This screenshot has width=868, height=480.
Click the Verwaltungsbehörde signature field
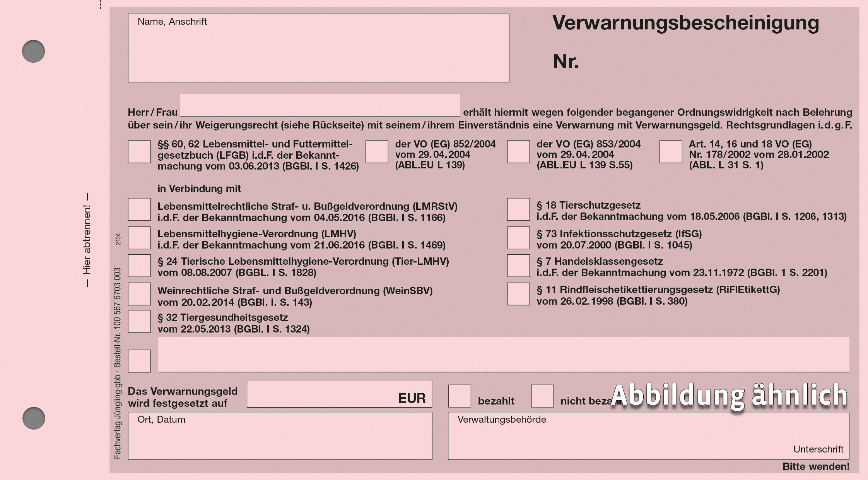point(649,436)
